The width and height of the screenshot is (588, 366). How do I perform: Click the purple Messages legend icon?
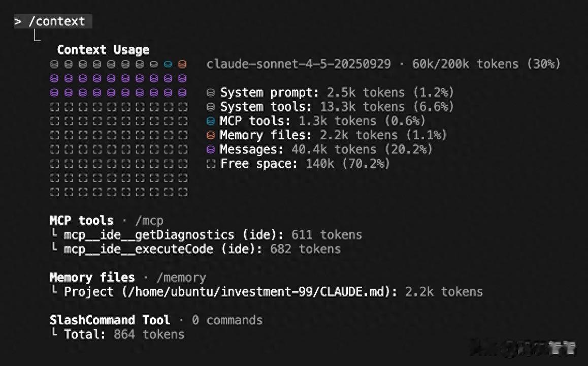[211, 150]
